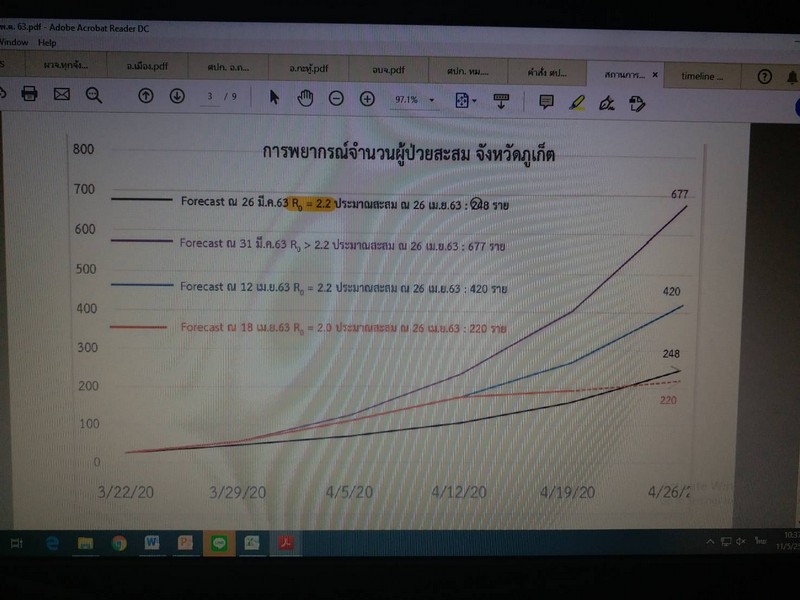Add a sticky note comment

pos(546,101)
